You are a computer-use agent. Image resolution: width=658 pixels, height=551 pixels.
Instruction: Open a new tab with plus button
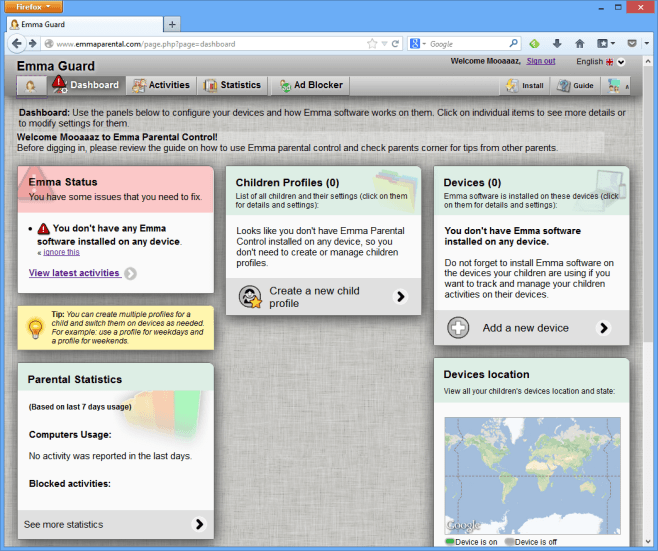coord(172,24)
